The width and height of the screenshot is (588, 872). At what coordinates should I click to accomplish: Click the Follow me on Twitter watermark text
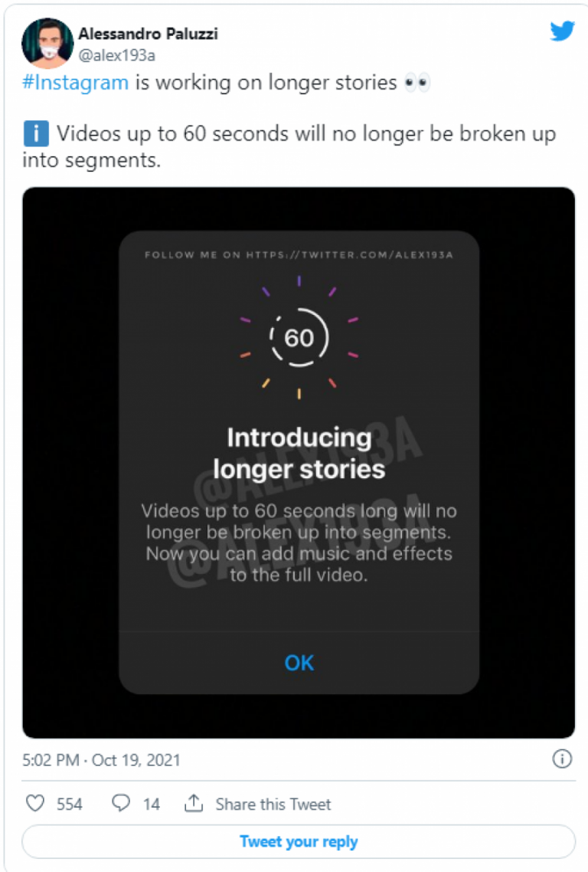299,254
